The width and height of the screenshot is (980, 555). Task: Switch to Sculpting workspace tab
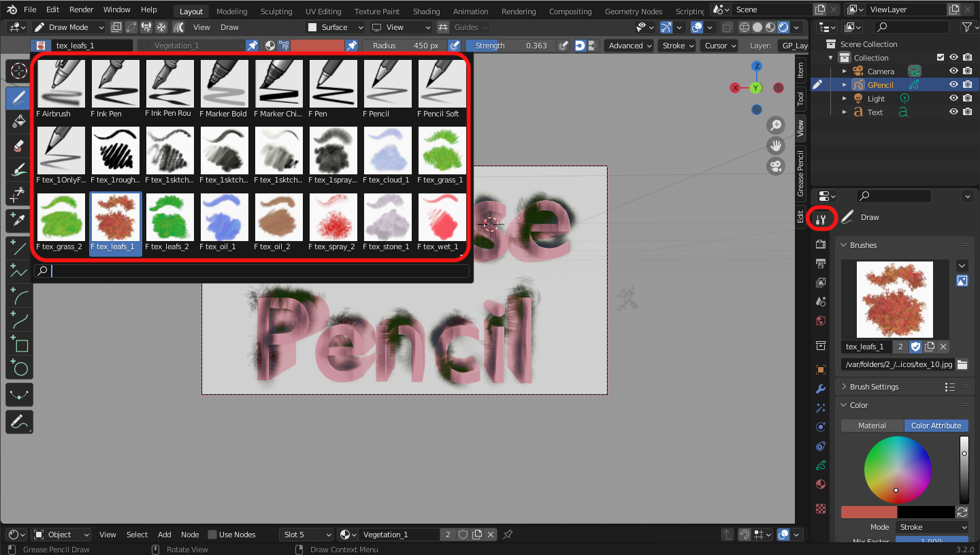click(276, 12)
